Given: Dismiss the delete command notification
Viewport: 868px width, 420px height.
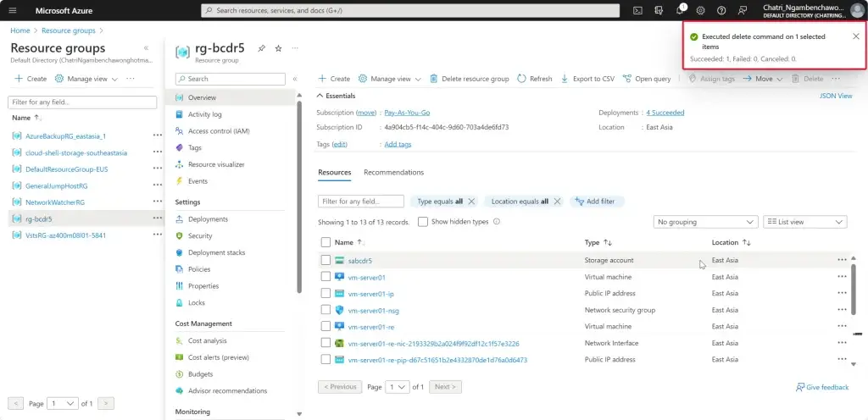Looking at the screenshot, I should tap(856, 36).
